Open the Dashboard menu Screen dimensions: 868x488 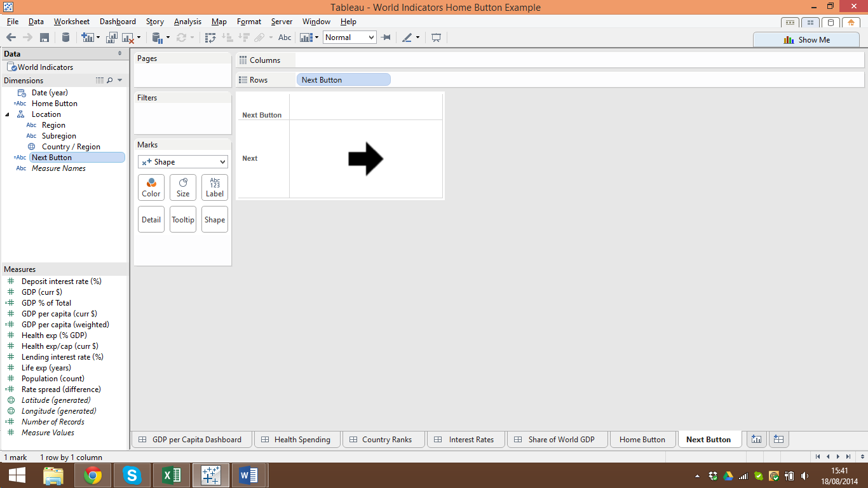point(118,22)
